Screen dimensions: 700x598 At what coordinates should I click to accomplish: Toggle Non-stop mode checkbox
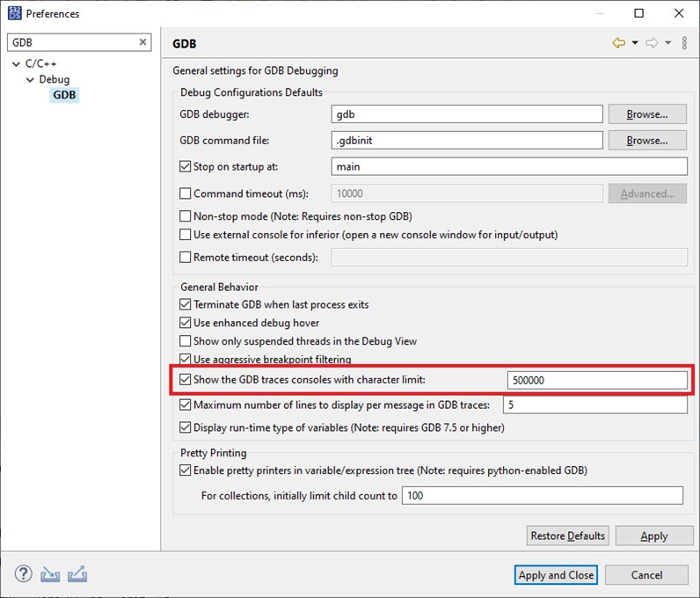[x=185, y=216]
